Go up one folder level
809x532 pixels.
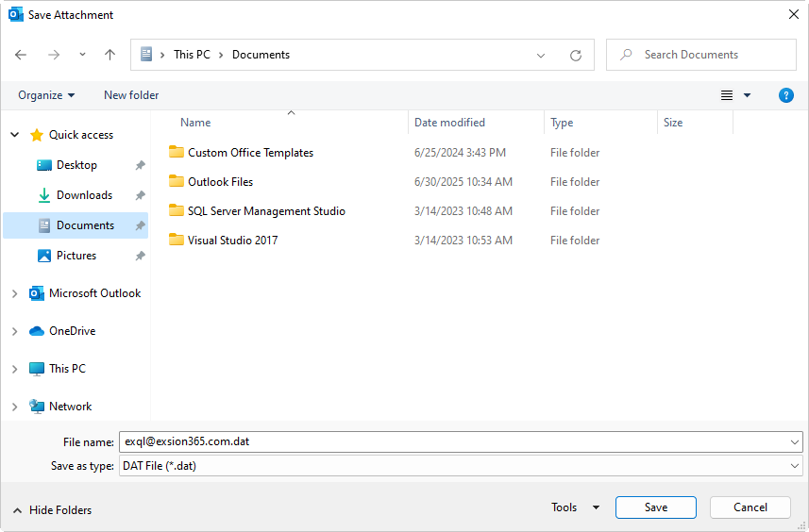pyautogui.click(x=110, y=55)
